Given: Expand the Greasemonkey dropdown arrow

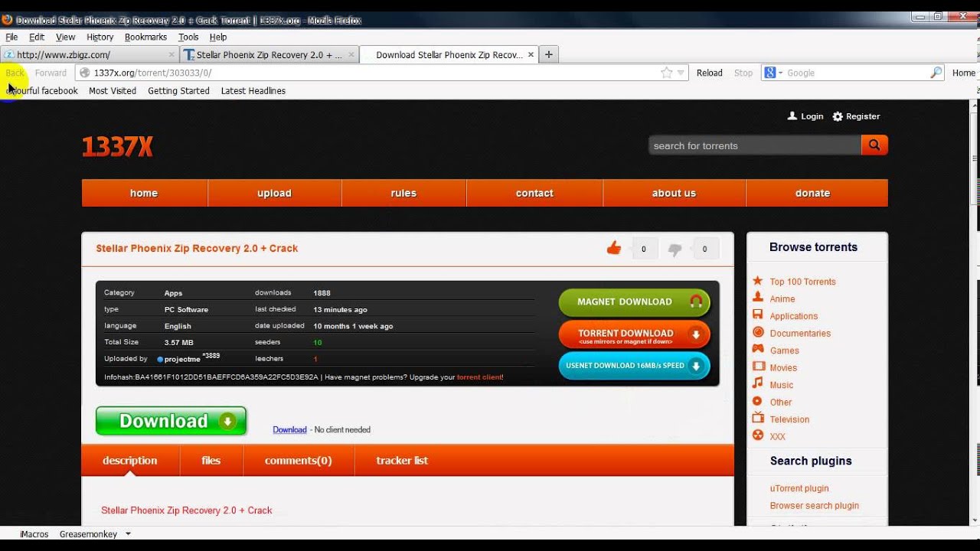Looking at the screenshot, I should point(128,534).
